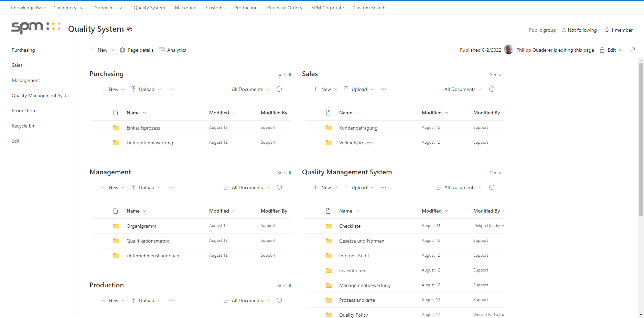This screenshot has height=318, width=644.
Task: Open SPM Corporate navigation item
Action: click(328, 8)
